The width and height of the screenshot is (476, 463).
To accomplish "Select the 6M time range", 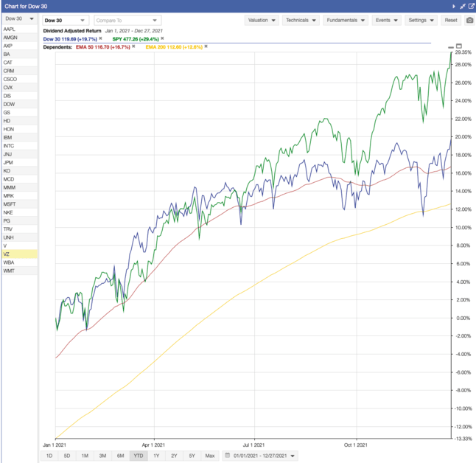I will (121, 456).
